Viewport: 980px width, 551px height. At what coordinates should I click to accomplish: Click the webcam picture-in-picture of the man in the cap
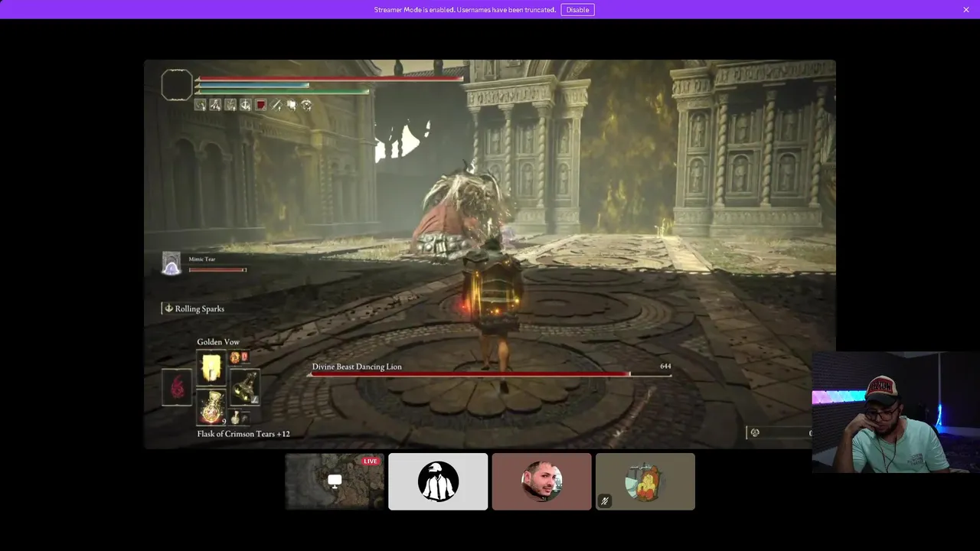[896, 412]
